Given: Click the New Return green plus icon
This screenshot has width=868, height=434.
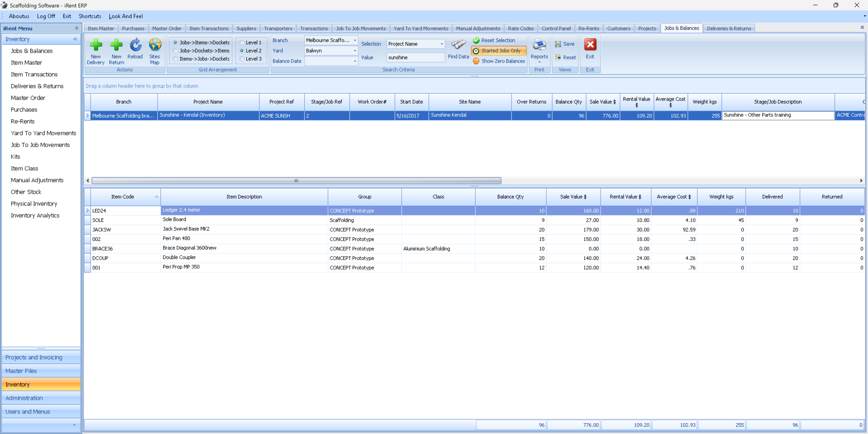Looking at the screenshot, I should click(x=116, y=45).
